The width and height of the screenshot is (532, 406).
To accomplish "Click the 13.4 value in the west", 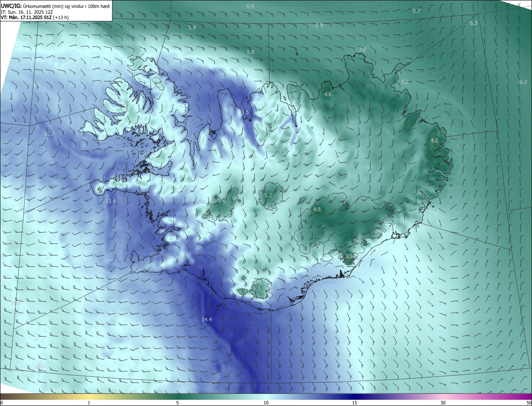I will pyautogui.click(x=111, y=201).
